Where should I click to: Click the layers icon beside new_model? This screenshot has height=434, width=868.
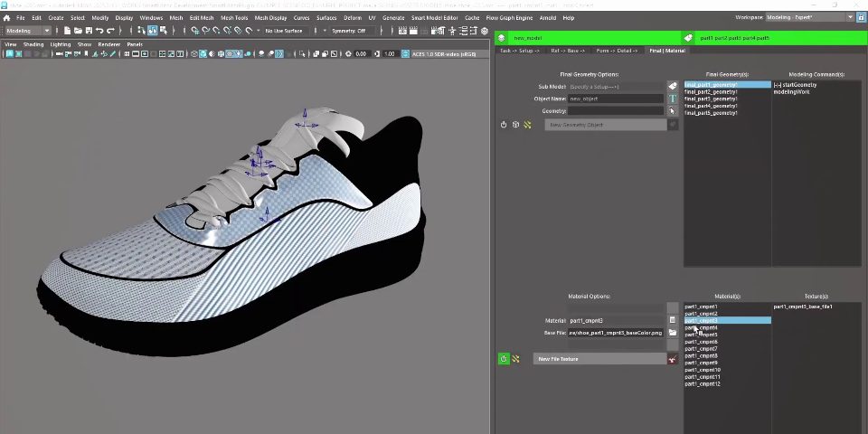(x=502, y=38)
